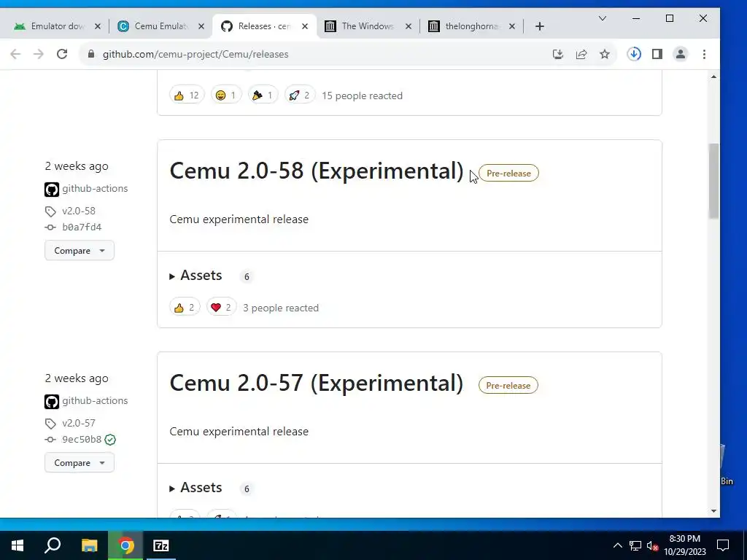This screenshot has height=560, width=747.
Task: Open the tab search chevron
Action: (603, 18)
